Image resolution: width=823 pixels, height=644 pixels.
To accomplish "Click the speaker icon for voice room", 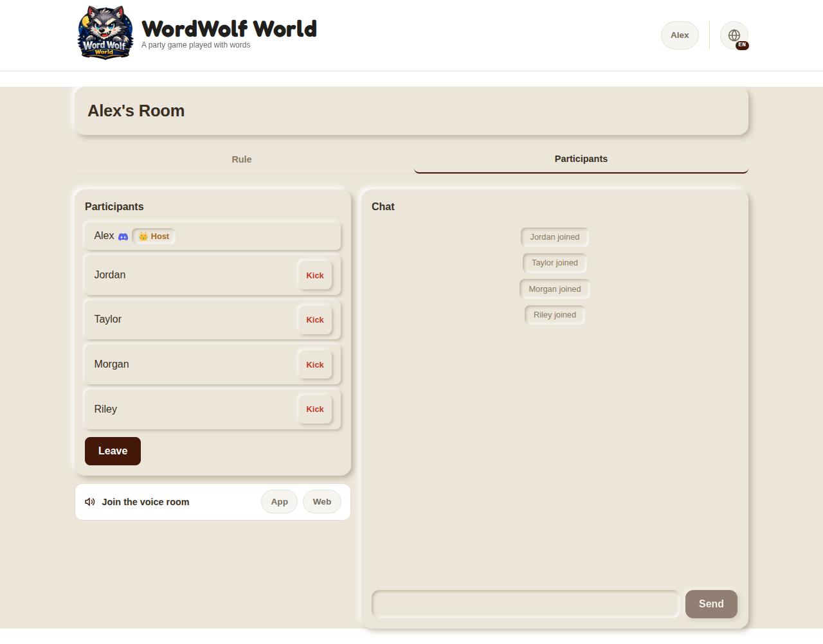I will (90, 502).
